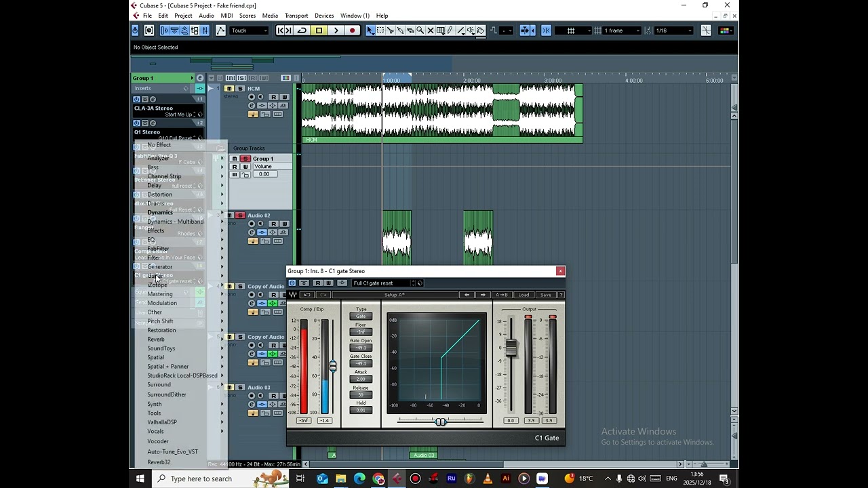
Task: Open the Transport menu
Action: 296,16
